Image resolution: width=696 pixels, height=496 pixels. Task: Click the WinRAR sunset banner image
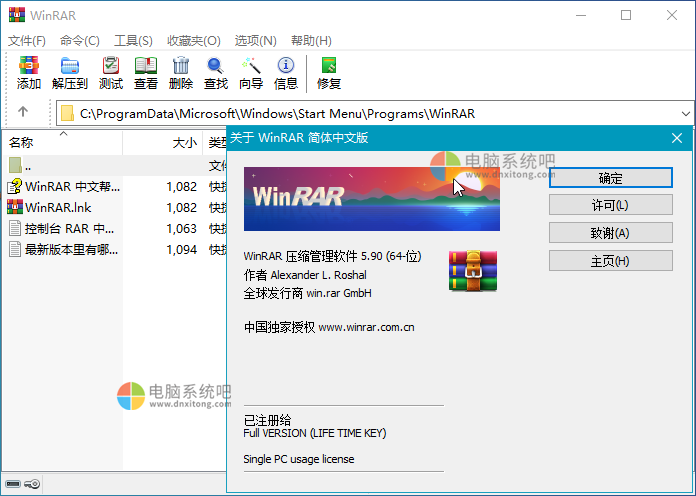point(372,198)
